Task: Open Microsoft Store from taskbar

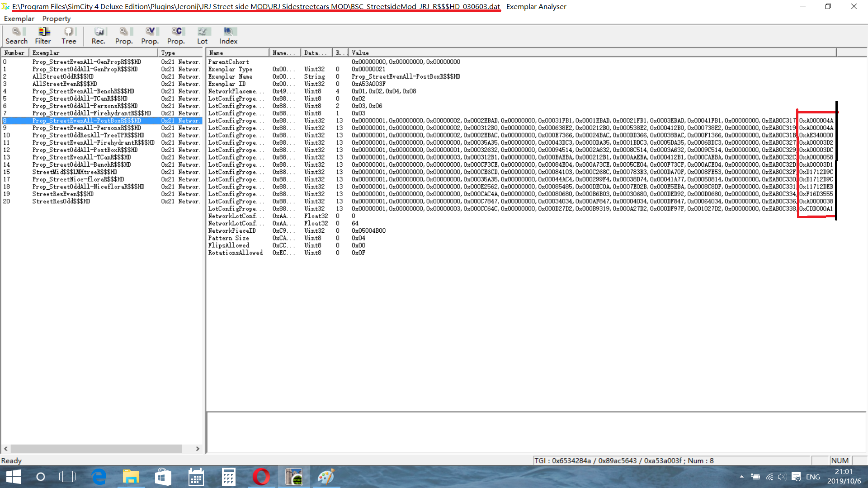Action: coord(163,477)
